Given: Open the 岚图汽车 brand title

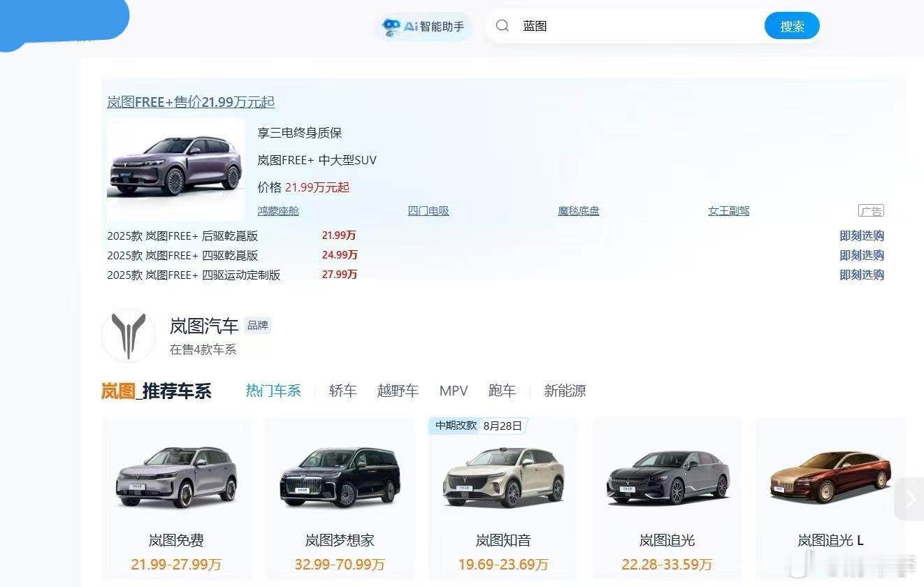Looking at the screenshot, I should click(204, 326).
